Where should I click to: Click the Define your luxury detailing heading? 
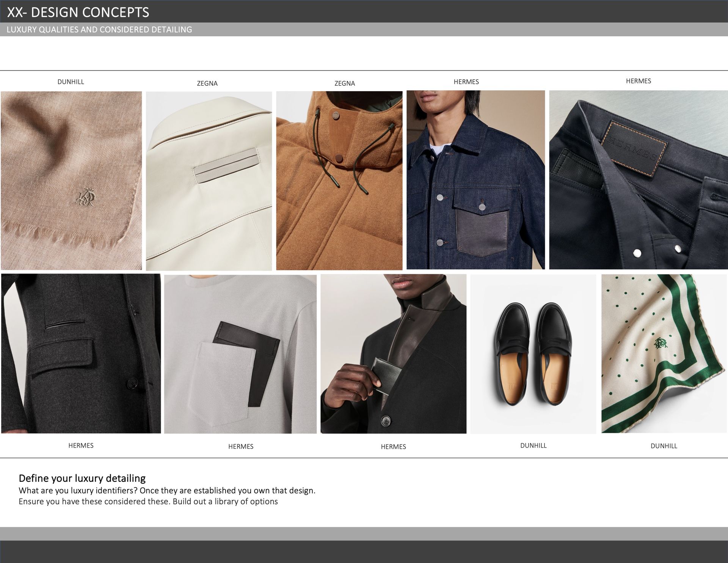click(x=82, y=478)
